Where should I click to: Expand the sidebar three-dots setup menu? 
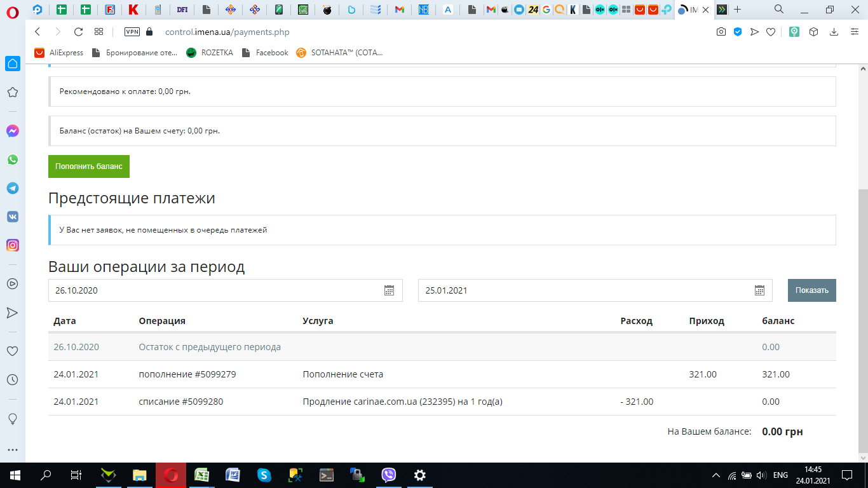coord(12,450)
